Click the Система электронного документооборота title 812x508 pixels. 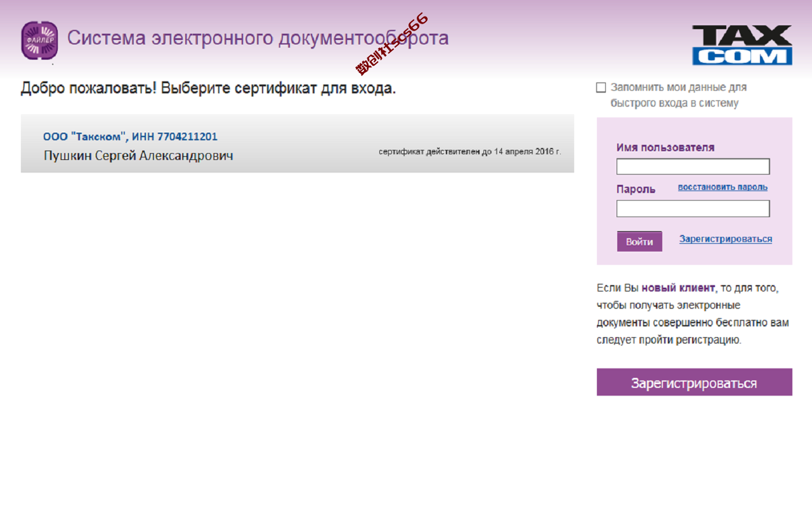coord(258,38)
